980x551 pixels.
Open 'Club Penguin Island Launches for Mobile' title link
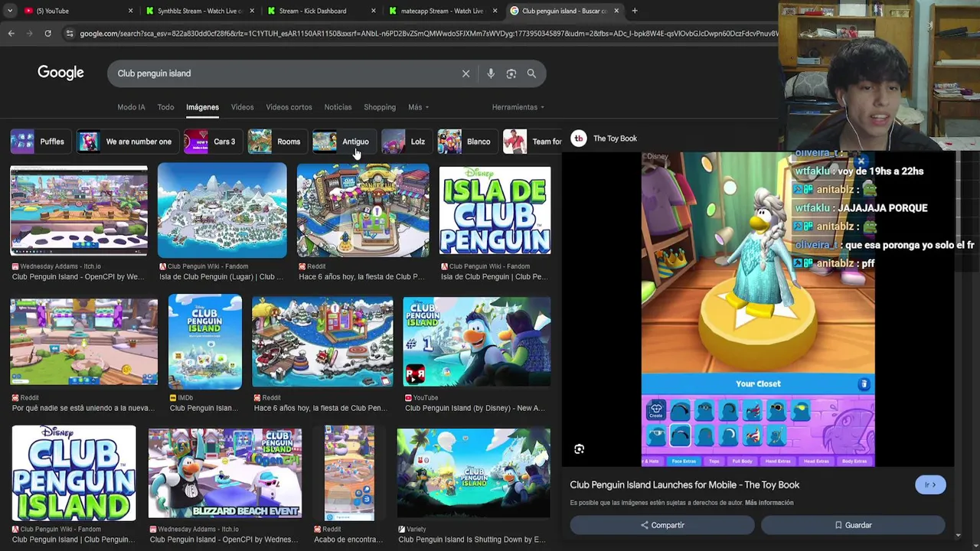tap(684, 485)
